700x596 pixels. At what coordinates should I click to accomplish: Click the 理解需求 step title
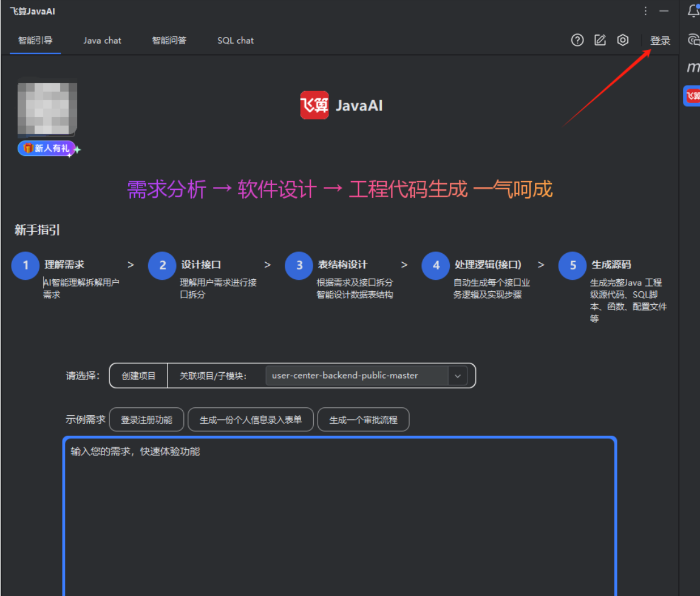coord(64,265)
